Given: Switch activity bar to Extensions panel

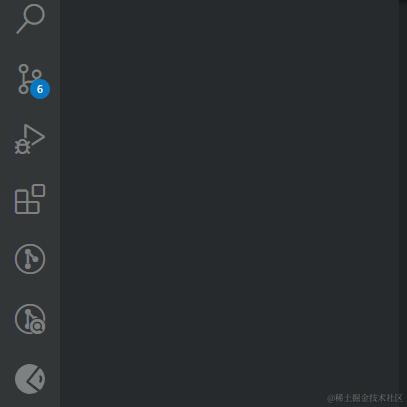Looking at the screenshot, I should click(30, 199).
